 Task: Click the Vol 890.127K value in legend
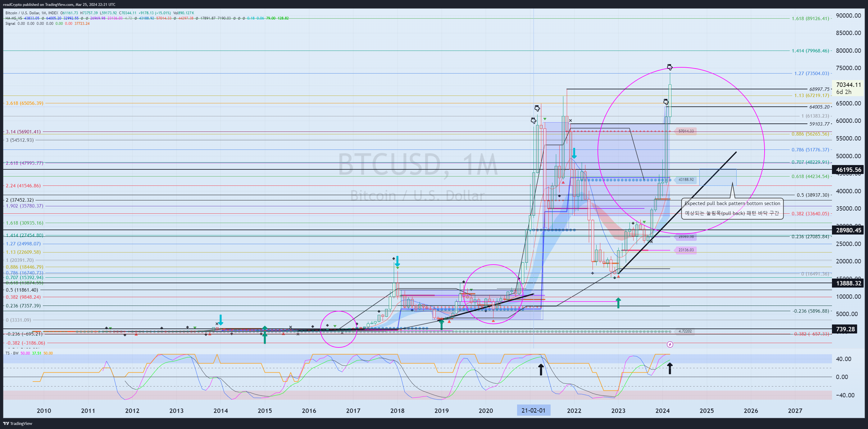[184, 13]
